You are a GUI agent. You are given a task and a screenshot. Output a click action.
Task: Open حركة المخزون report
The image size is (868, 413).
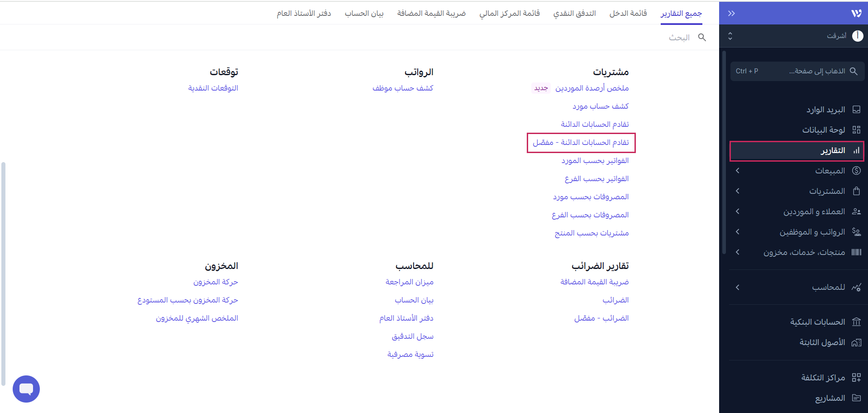click(x=215, y=282)
